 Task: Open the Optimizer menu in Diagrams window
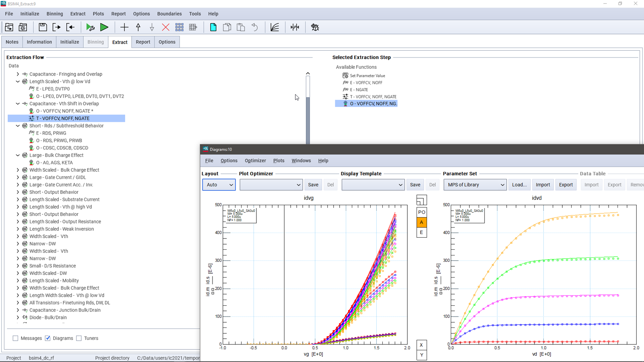click(255, 160)
